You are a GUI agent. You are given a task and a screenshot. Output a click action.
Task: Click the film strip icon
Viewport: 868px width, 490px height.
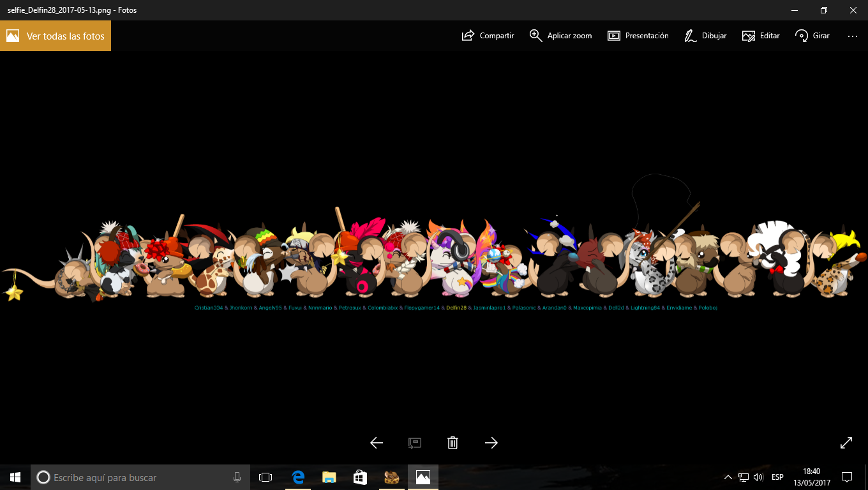[x=415, y=443]
